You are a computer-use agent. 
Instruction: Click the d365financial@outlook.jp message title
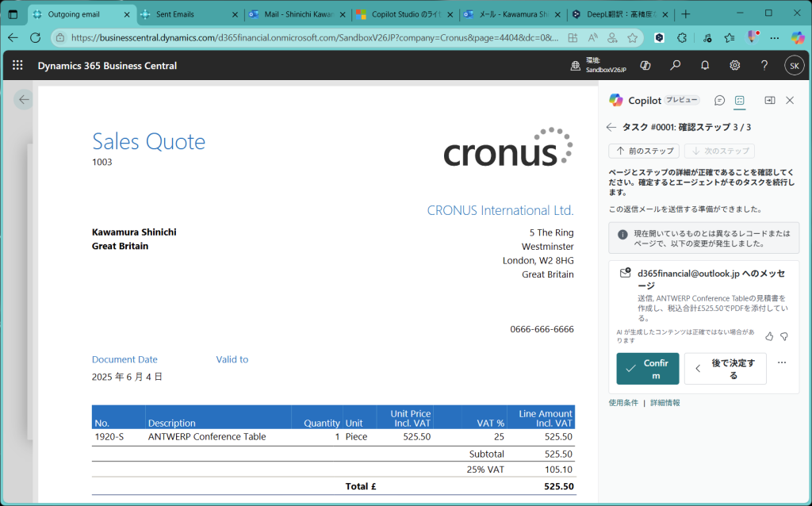711,280
